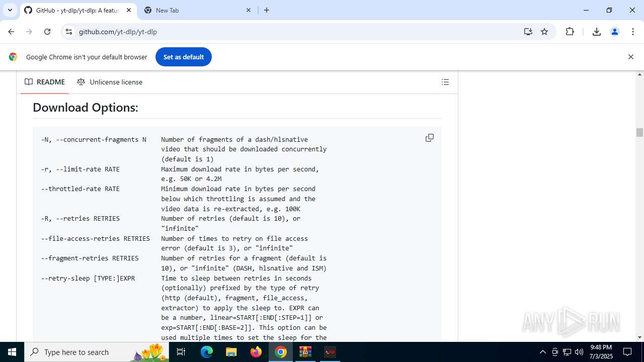Click the scrollbar up arrow

coord(639,74)
